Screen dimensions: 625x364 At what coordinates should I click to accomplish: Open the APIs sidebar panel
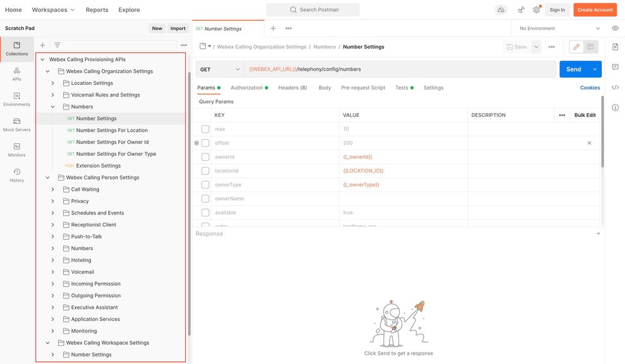point(17,74)
